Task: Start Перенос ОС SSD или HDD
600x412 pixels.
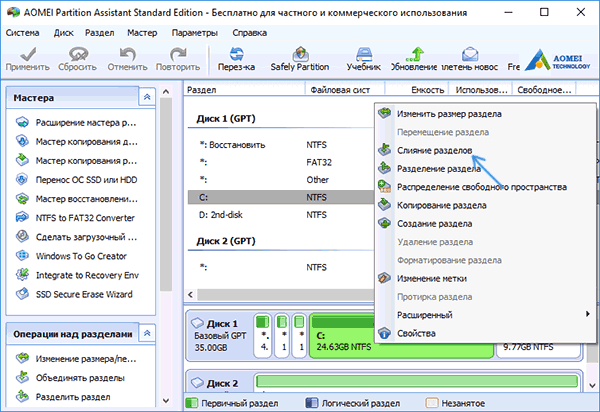Action: point(77,180)
